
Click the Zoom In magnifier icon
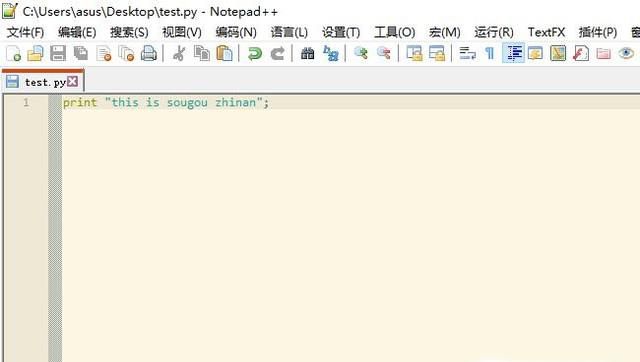[x=361, y=53]
